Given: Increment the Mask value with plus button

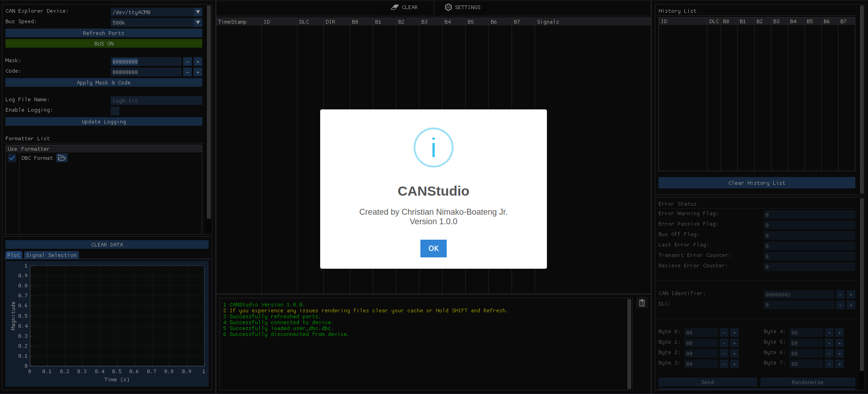Looking at the screenshot, I should point(198,62).
